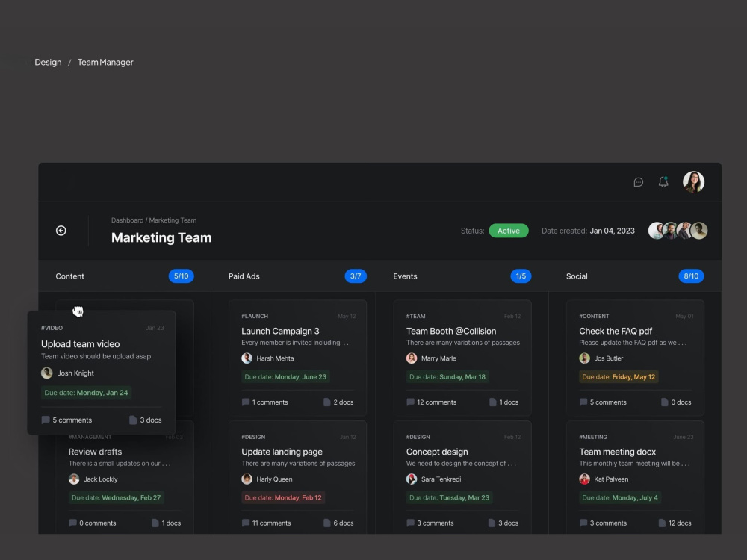
Task: Open the notifications bell
Action: (x=663, y=182)
